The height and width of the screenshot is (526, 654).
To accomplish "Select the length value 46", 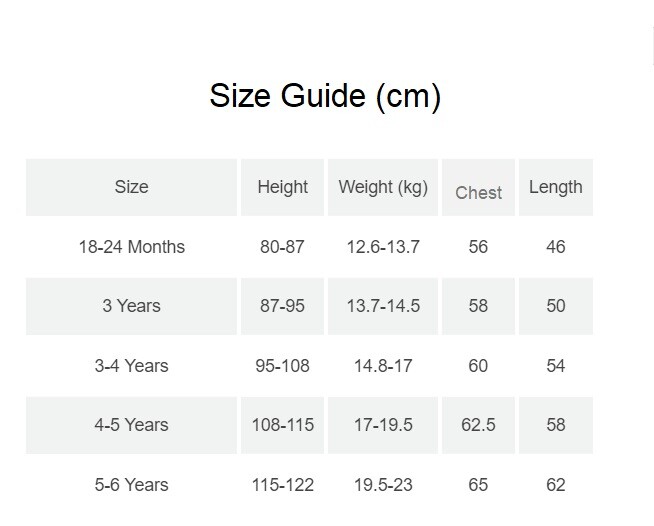I will (556, 247).
